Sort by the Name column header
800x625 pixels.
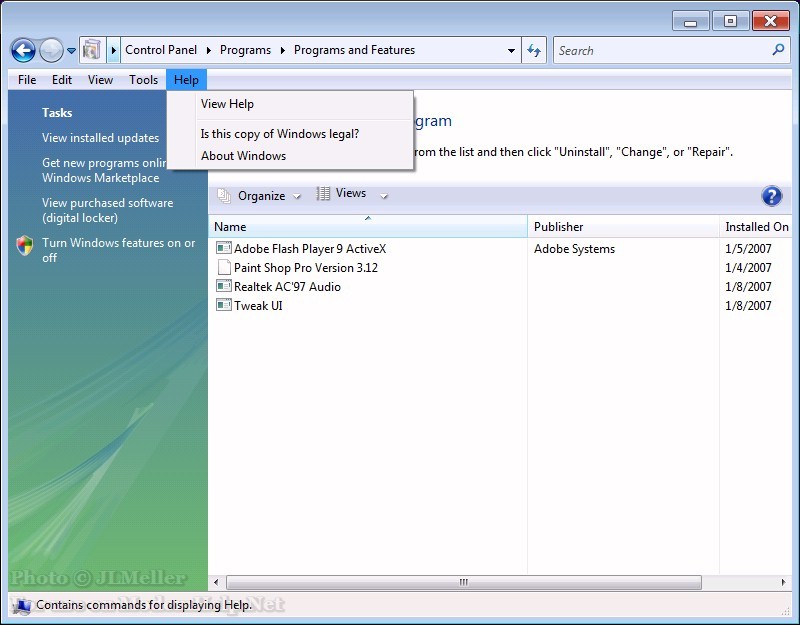pyautogui.click(x=368, y=227)
